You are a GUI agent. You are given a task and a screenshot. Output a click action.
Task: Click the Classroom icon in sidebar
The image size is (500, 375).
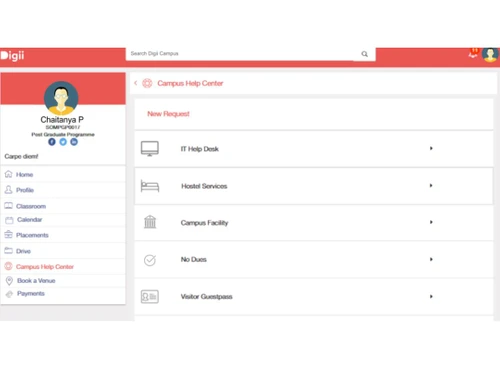pos(9,206)
